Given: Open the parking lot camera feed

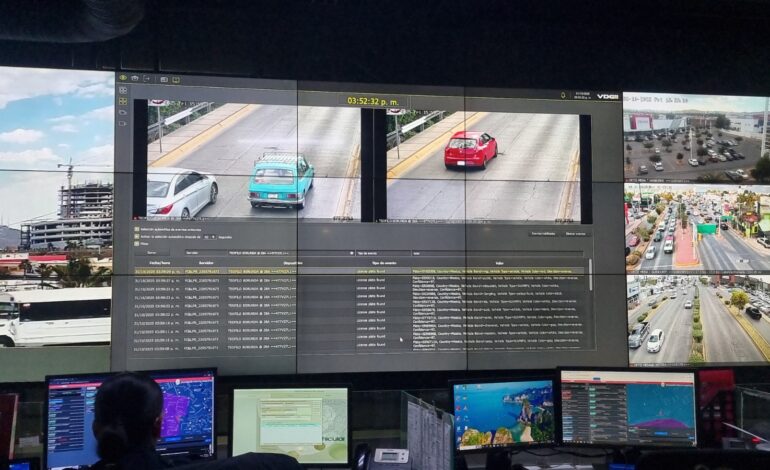Looking at the screenshot, I should pyautogui.click(x=696, y=136).
